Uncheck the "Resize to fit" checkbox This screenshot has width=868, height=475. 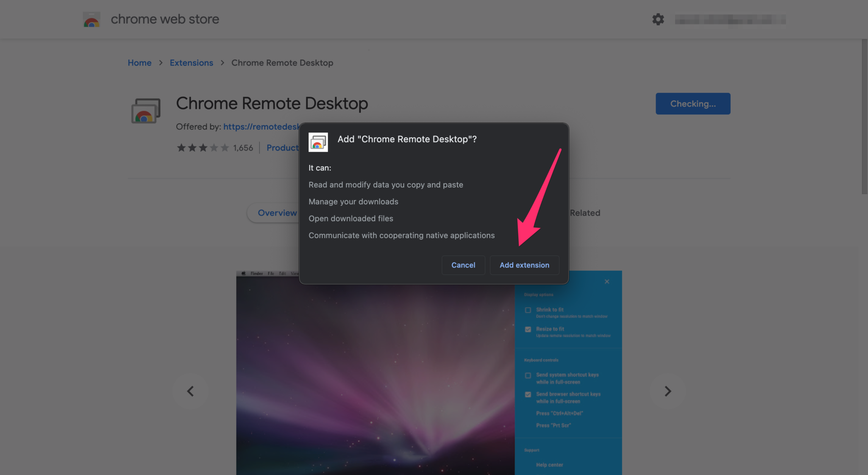point(528,329)
